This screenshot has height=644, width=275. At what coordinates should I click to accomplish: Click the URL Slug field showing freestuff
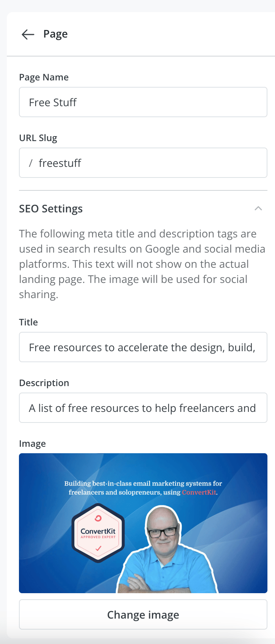(x=143, y=163)
